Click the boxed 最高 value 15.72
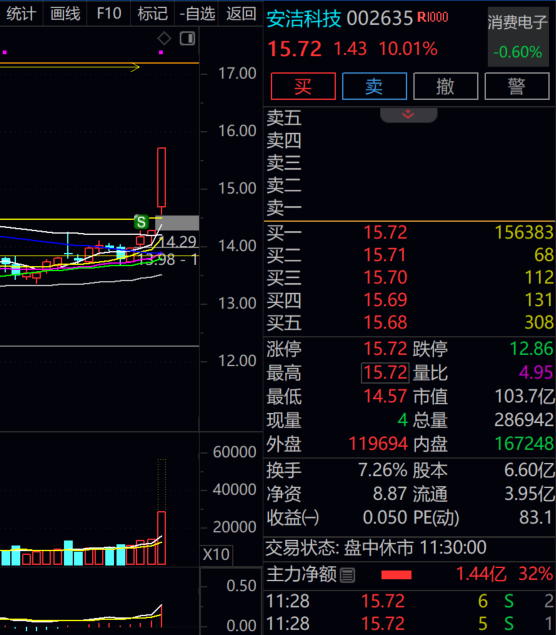Screen dimensions: 556x635 (384, 373)
